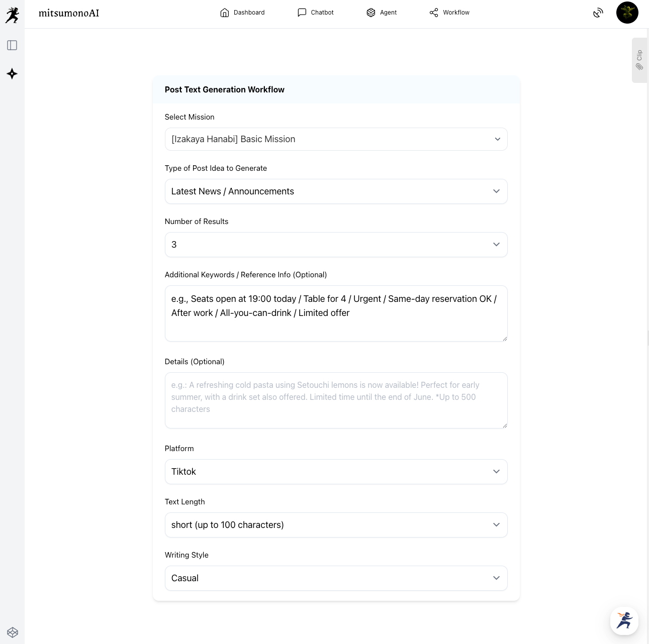Open the Writing Style dropdown showing Casual

(x=336, y=578)
